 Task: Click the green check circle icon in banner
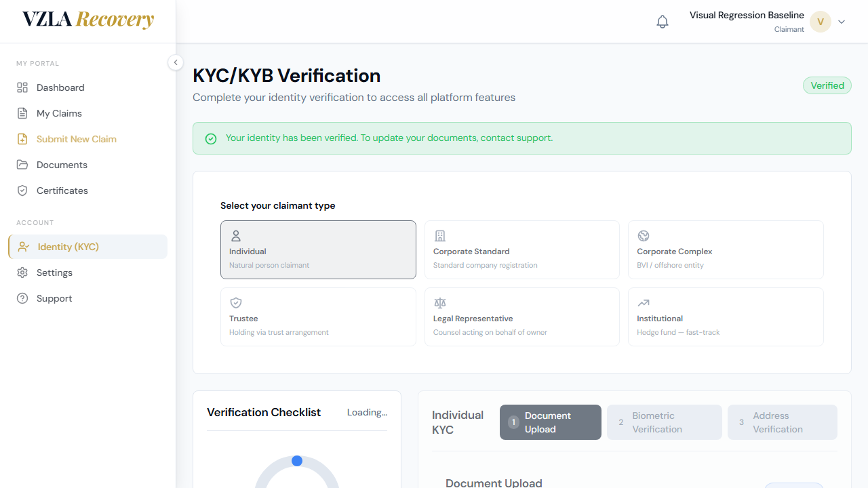[x=211, y=138]
